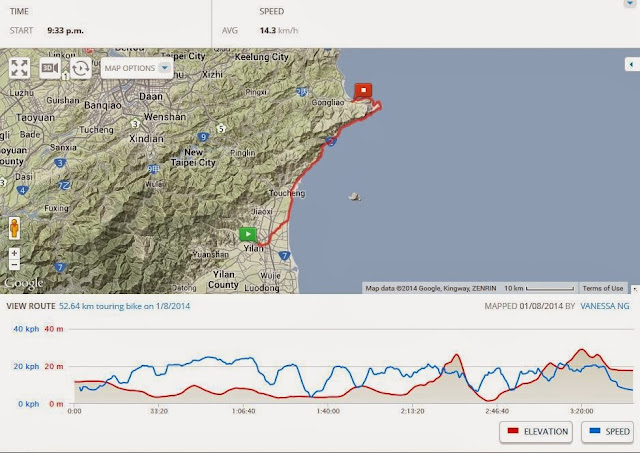Click the 9:33 p.m. start time value
The height and width of the screenshot is (453, 640).
tap(65, 31)
